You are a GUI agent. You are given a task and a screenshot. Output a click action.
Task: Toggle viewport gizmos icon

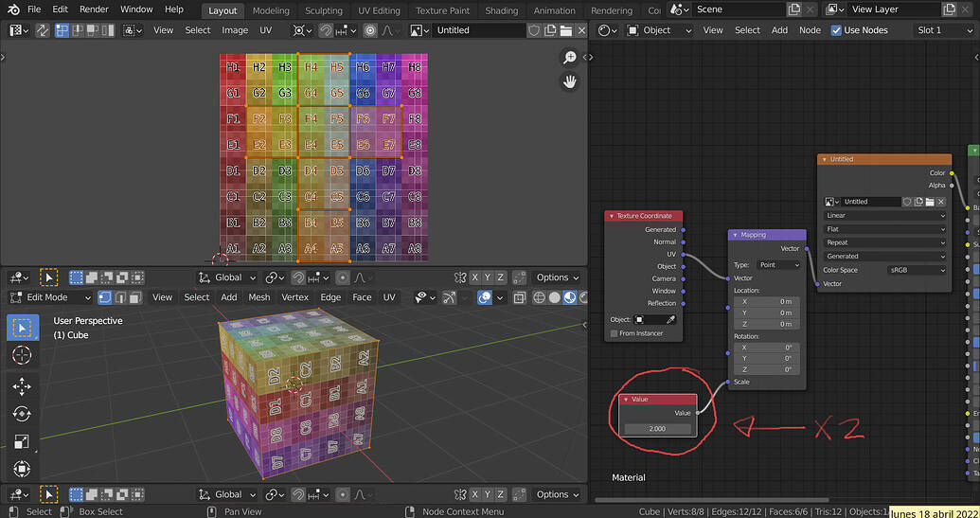coord(450,297)
